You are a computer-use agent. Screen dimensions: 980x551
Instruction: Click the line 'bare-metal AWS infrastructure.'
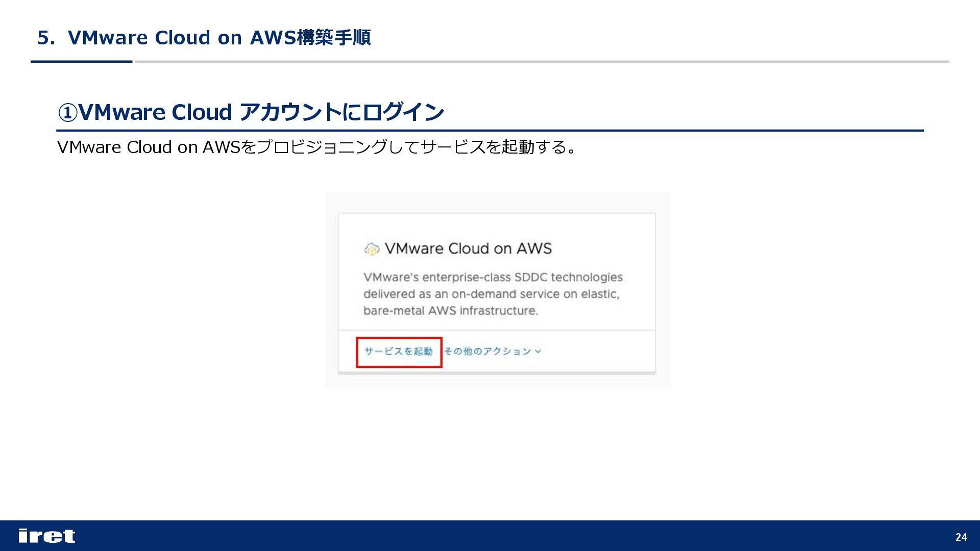tap(451, 311)
